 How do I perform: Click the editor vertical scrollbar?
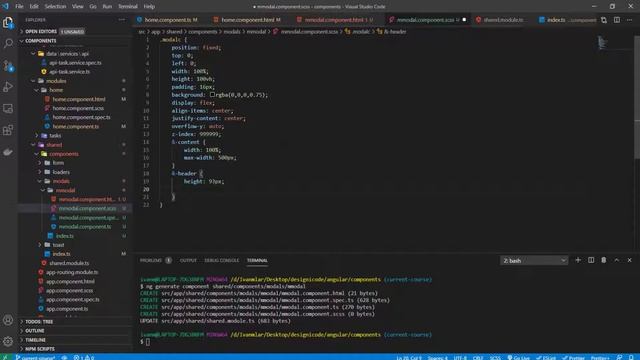coord(637,97)
